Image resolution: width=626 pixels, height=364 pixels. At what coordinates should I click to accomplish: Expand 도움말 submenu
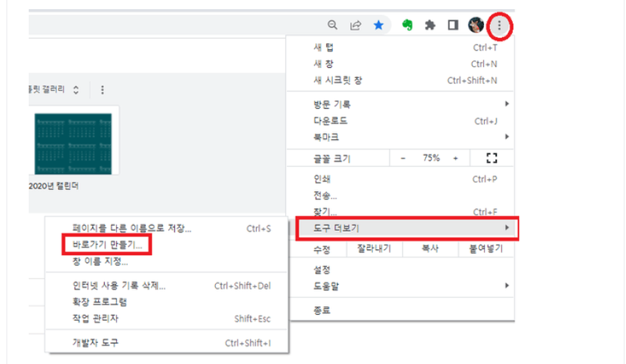coord(400,285)
